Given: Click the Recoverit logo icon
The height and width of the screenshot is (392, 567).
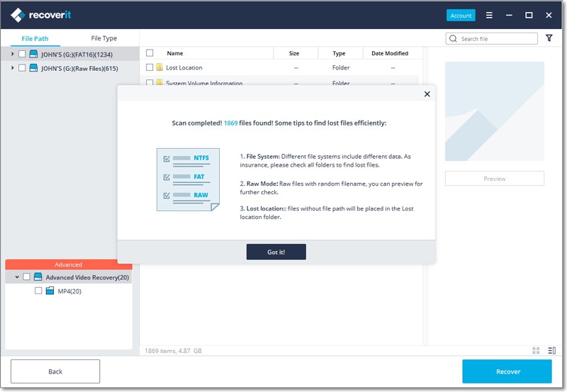Looking at the screenshot, I should pos(17,15).
